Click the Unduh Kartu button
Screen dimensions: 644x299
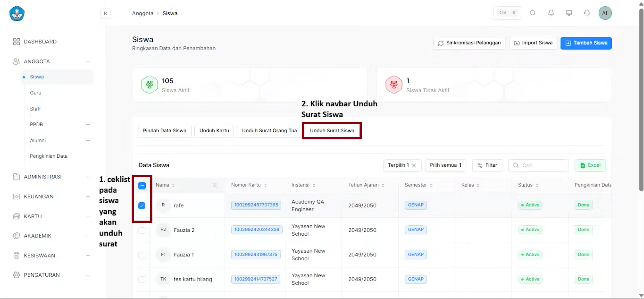(214, 131)
